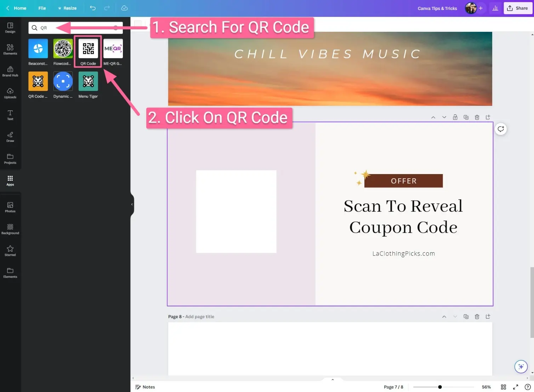This screenshot has width=534, height=392.
Task: Select the Scan To Reveal Coupon Code heading
Action: click(x=403, y=217)
